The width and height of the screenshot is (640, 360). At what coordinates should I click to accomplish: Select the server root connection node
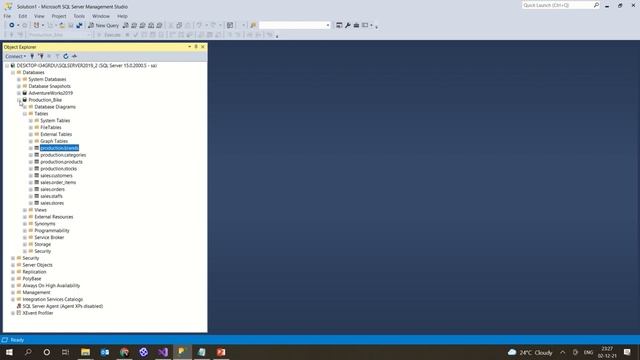pos(87,65)
